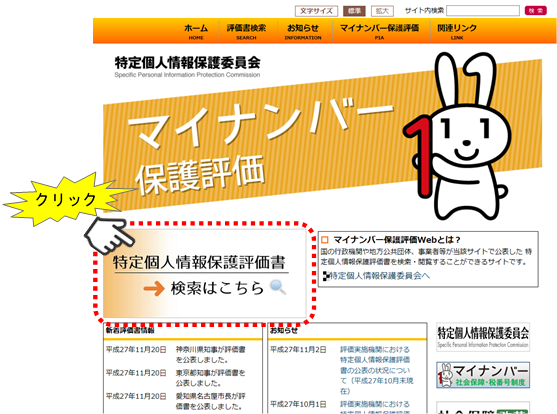
Task: Open the 特定個人情報保護委員会 sidebar banner
Action: coord(483,337)
